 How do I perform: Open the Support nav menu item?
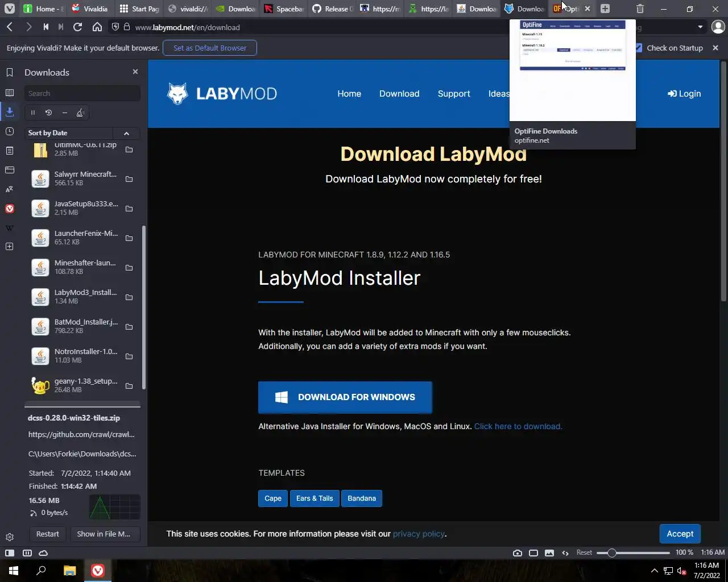tap(454, 94)
